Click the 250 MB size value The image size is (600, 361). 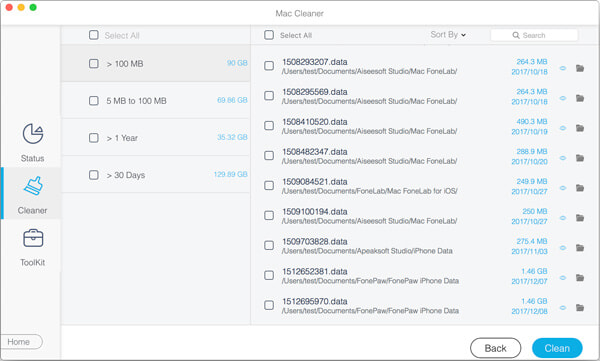[535, 211]
